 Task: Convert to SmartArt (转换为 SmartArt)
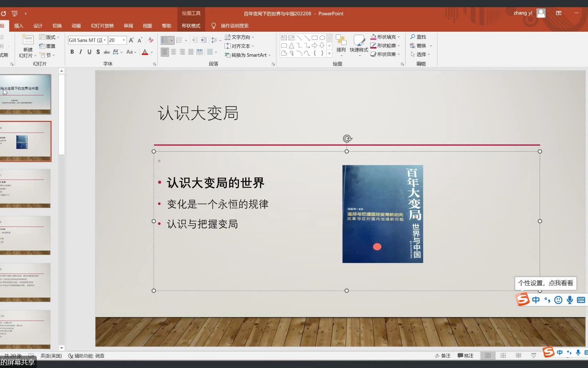[247, 55]
